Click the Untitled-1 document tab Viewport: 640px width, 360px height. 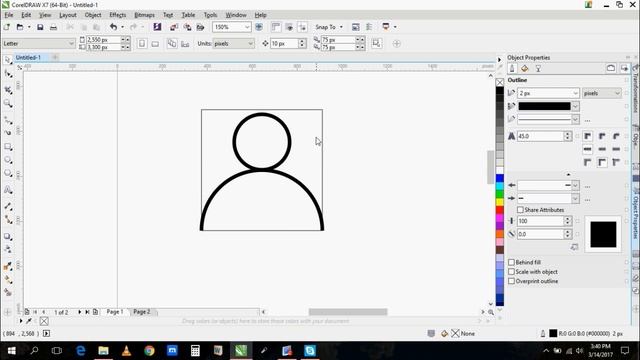(28, 58)
